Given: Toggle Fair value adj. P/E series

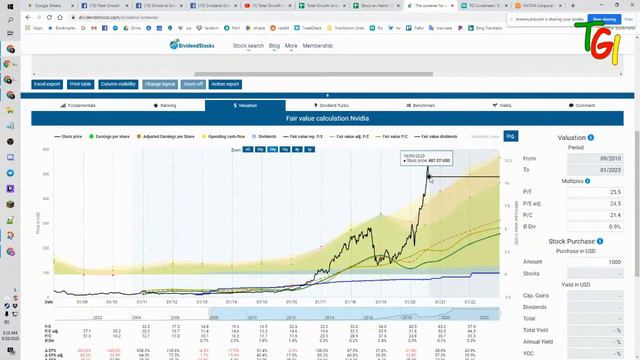Looking at the screenshot, I should tap(349, 136).
